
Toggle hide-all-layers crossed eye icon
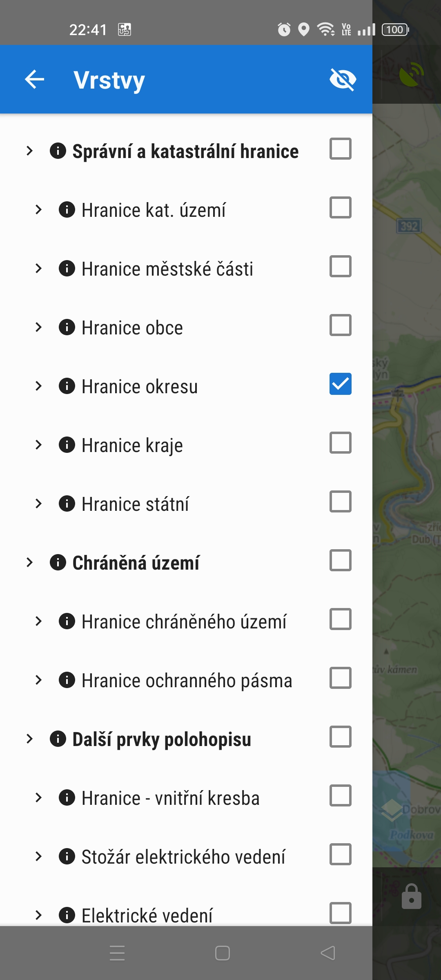coord(343,79)
